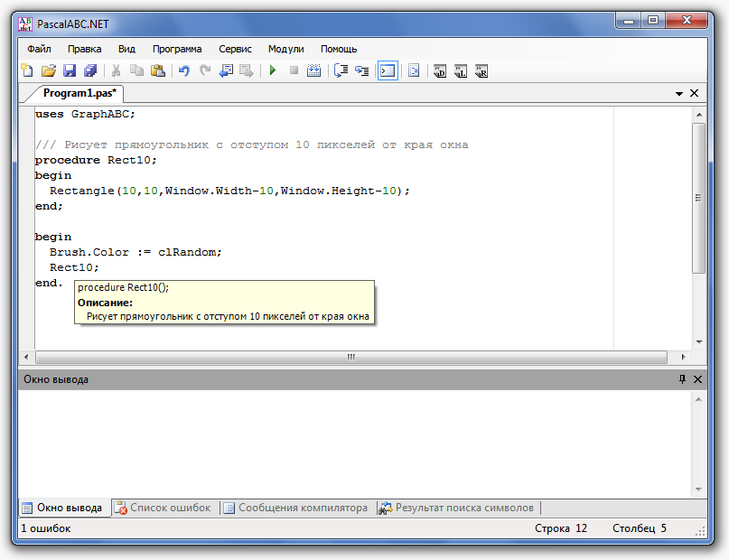This screenshot has width=729, height=560.
Task: Create a new file with toolbar icon
Action: 27,70
